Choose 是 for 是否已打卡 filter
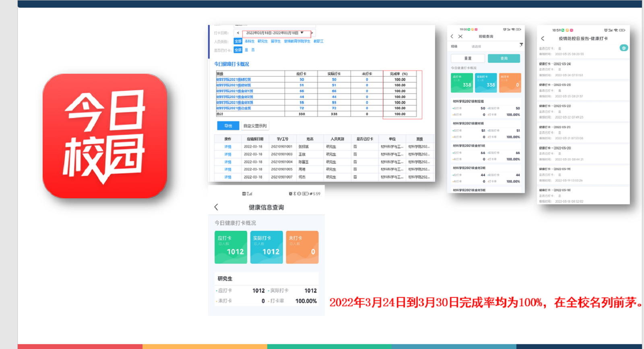The height and width of the screenshot is (349, 644). (x=246, y=50)
